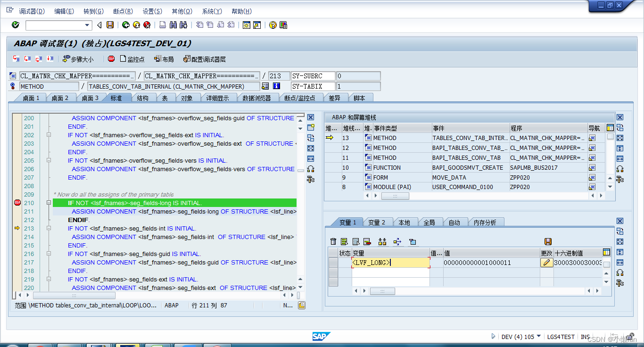Click the Return step debugger icon
Viewport: 644px width, 347px height.
pyautogui.click(x=39, y=59)
